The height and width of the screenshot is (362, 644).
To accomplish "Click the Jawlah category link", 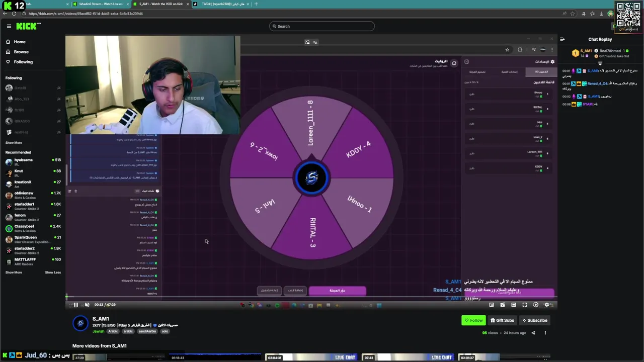I will 99,331.
